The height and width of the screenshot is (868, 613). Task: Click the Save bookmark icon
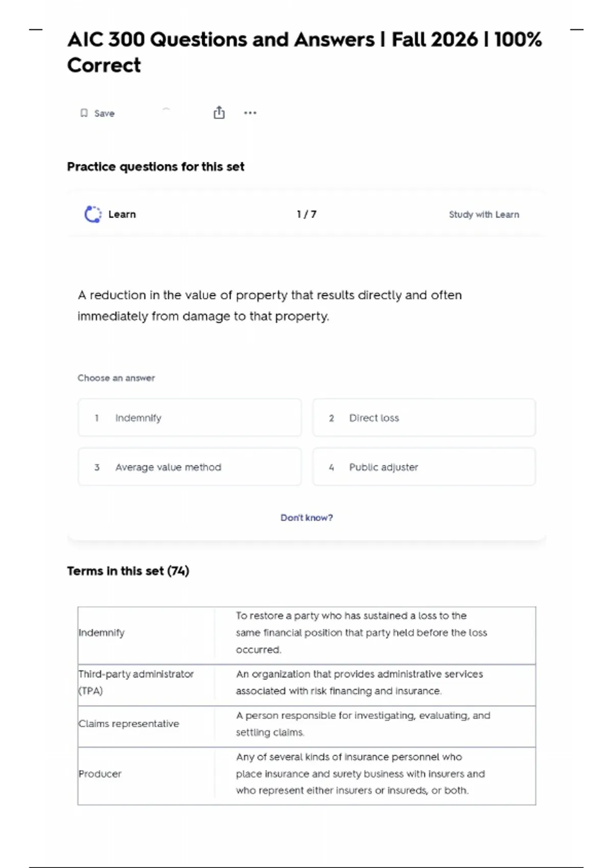tap(84, 113)
